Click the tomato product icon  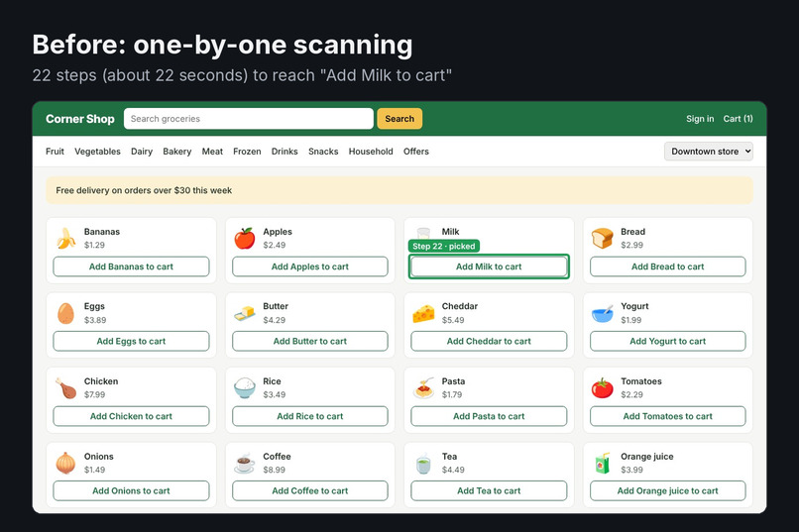(603, 388)
